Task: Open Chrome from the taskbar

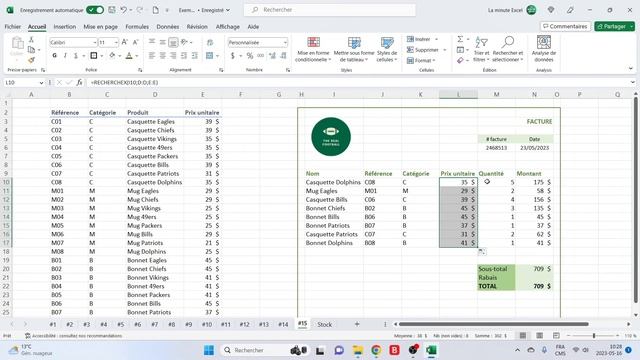Action: (x=376, y=350)
